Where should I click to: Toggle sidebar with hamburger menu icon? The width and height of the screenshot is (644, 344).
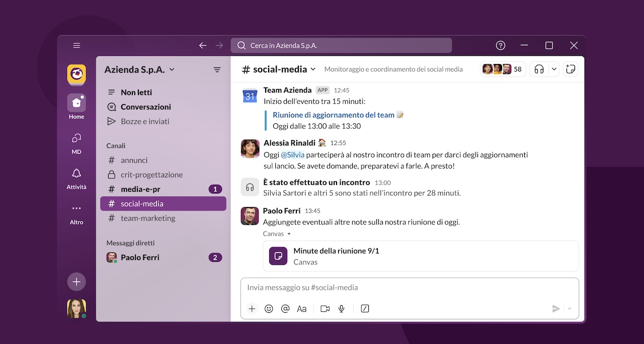tap(76, 45)
